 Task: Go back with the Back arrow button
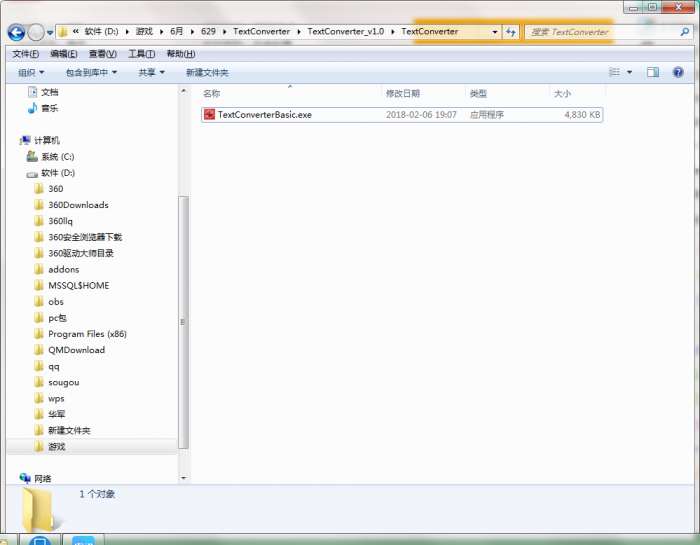click(x=16, y=32)
